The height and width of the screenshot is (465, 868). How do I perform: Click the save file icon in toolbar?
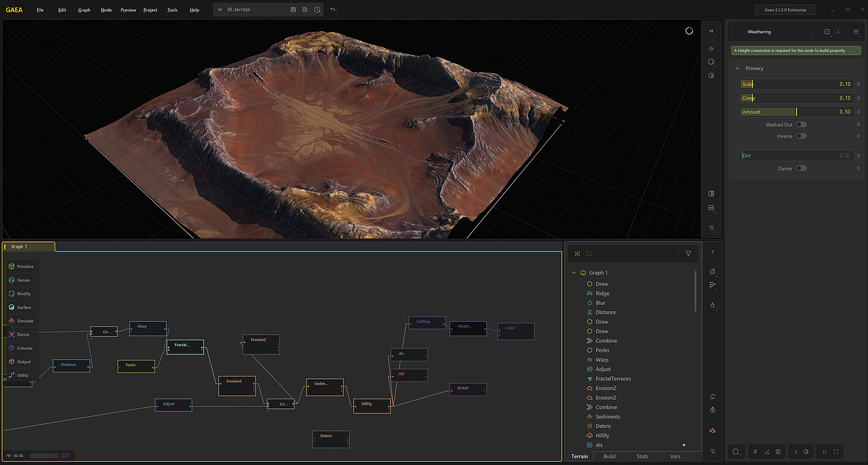click(x=293, y=9)
